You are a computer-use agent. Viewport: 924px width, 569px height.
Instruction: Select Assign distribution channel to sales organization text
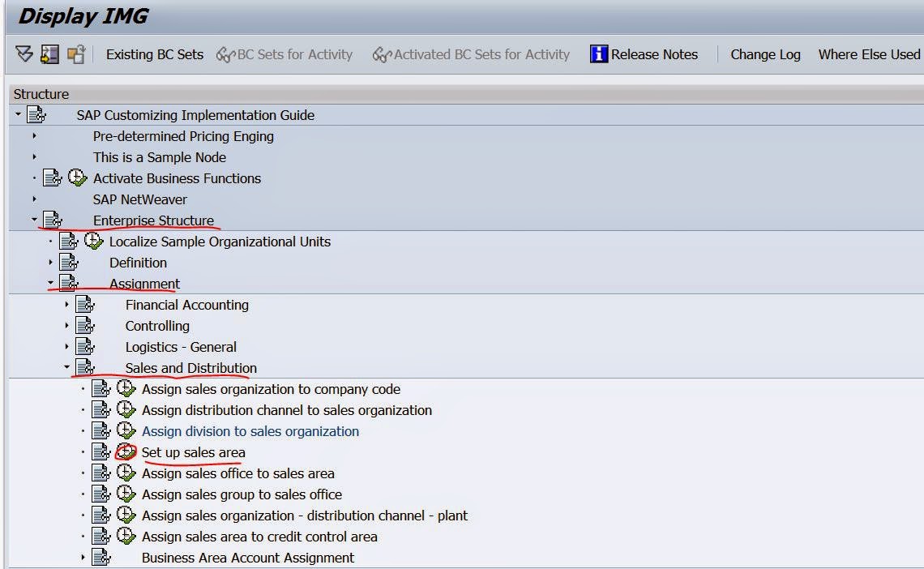click(x=287, y=410)
